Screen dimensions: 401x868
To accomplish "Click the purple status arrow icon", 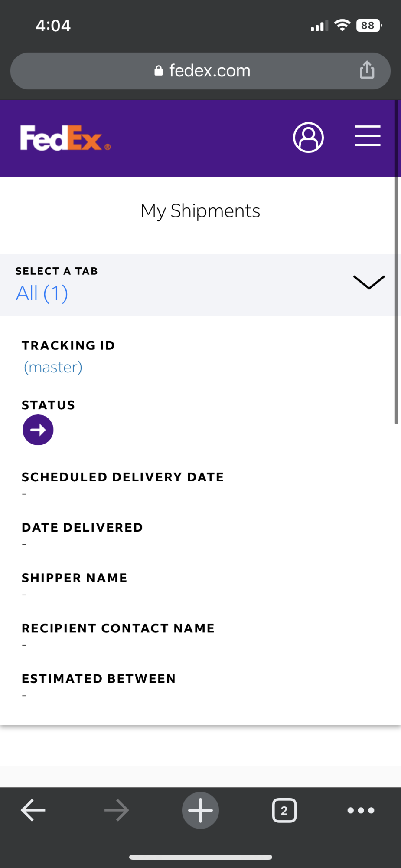I will (x=38, y=430).
